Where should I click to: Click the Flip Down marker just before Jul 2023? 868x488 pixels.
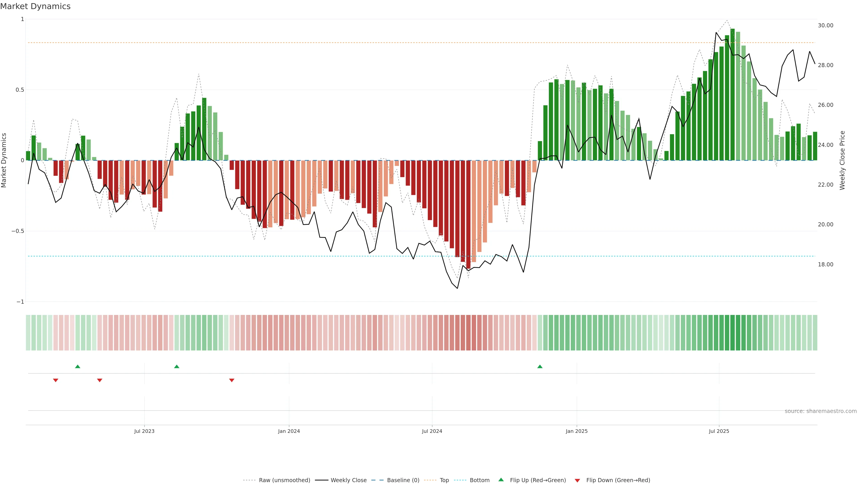tap(99, 380)
